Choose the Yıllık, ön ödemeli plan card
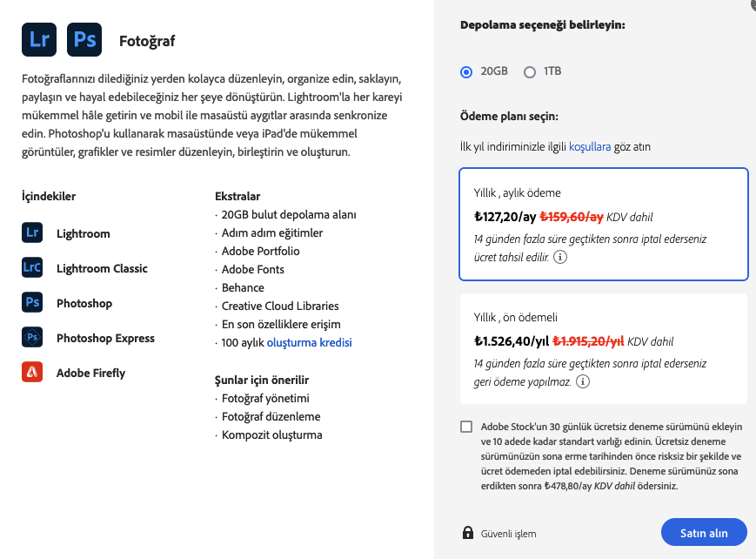The width and height of the screenshot is (756, 559). (603, 348)
